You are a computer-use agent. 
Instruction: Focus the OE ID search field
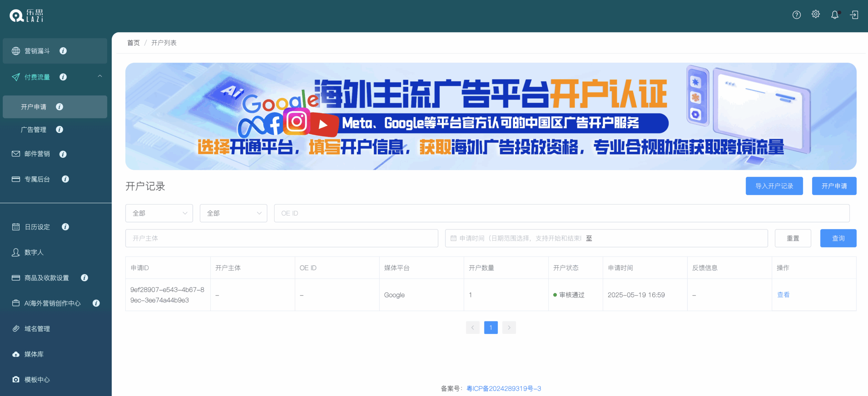pos(562,213)
